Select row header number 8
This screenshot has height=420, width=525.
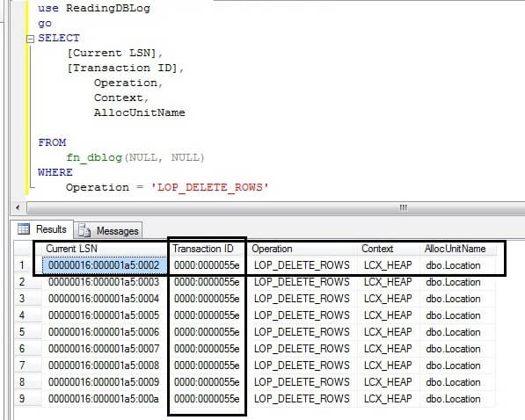coord(28,382)
